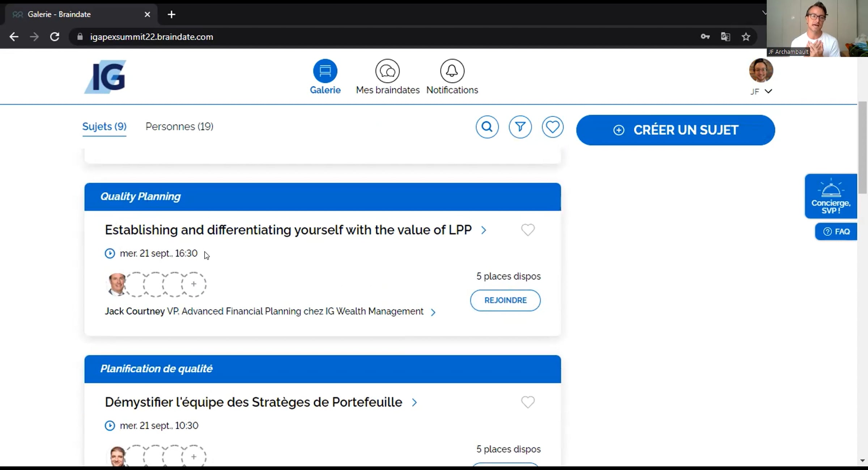Screen dimensions: 868x470
Task: Click the plus seat placeholder in Stratèges topic
Action: point(193,457)
